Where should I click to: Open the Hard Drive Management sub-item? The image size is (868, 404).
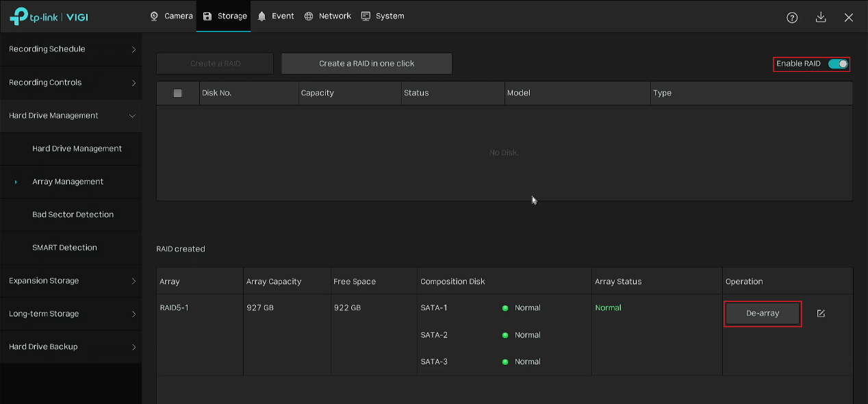click(71, 149)
